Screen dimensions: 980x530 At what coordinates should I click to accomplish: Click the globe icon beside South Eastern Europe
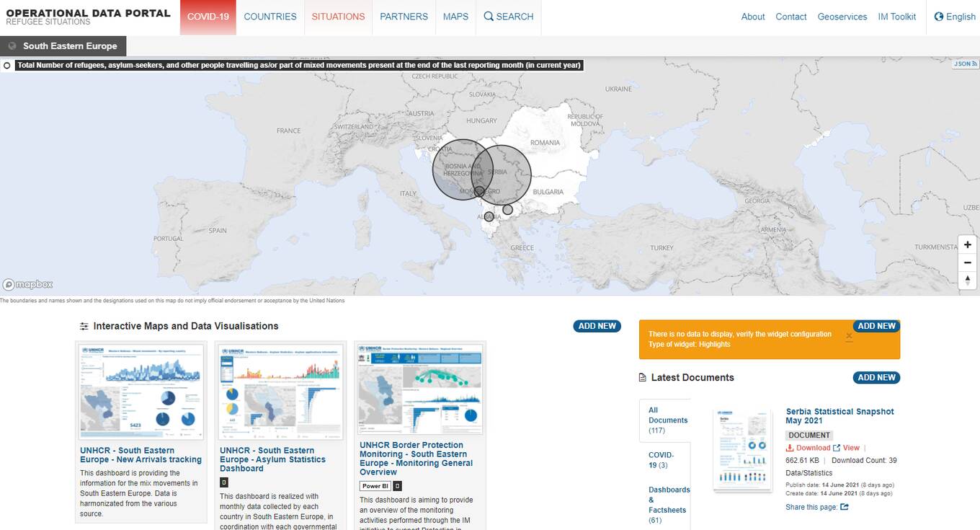[x=12, y=46]
